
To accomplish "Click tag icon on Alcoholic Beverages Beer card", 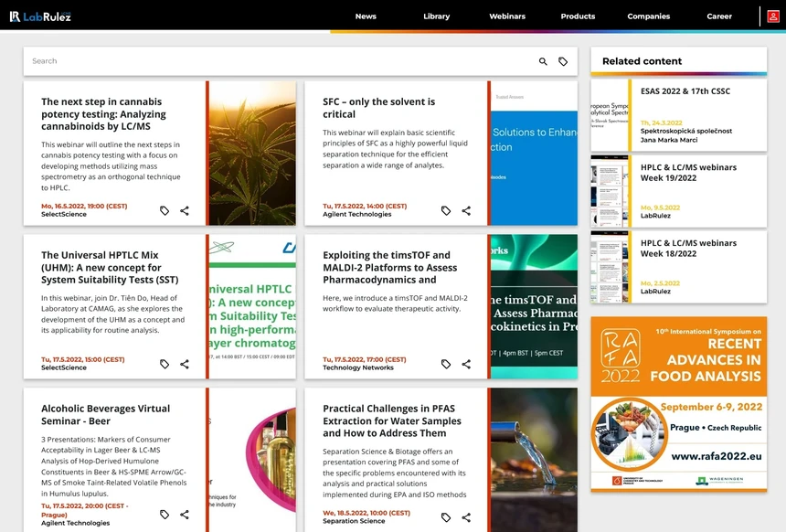I will 165,515.
